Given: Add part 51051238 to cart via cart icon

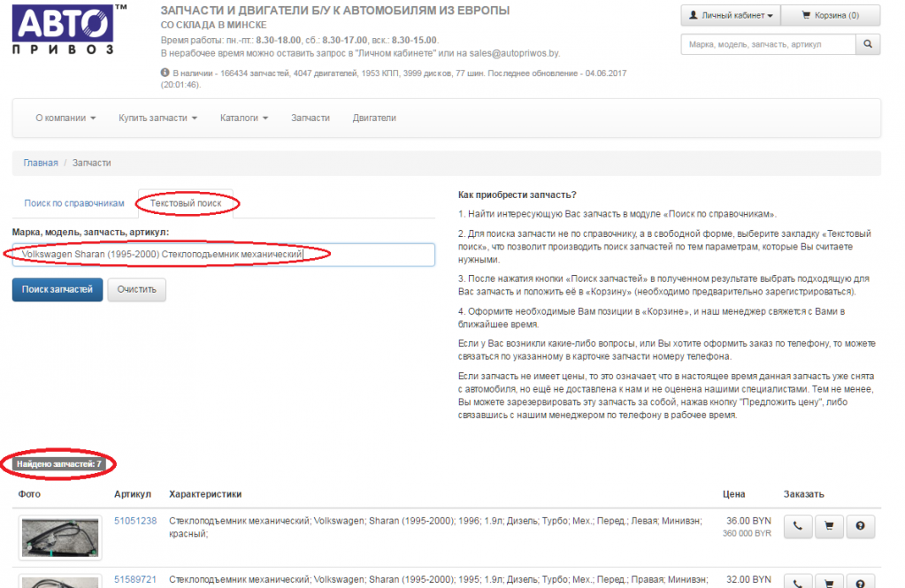Looking at the screenshot, I should click(x=829, y=527).
